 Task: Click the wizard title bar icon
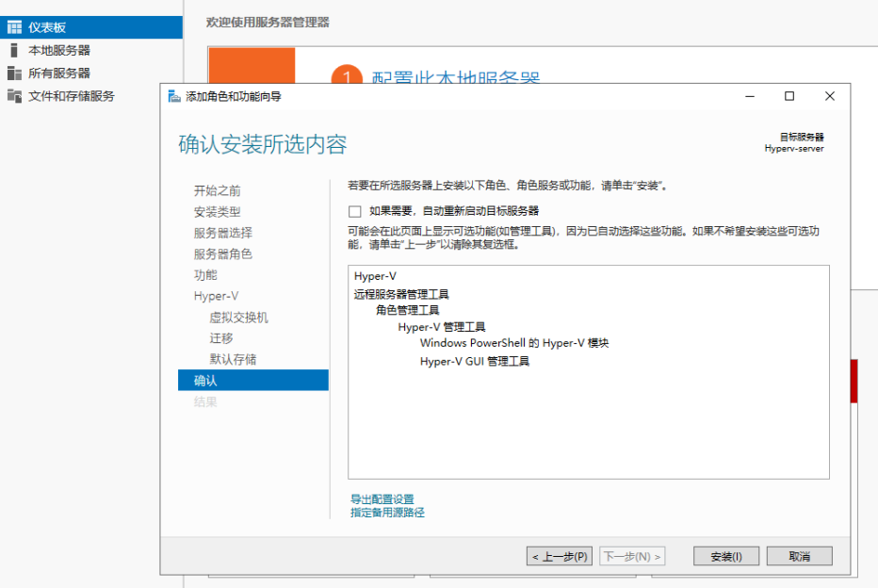(x=174, y=96)
